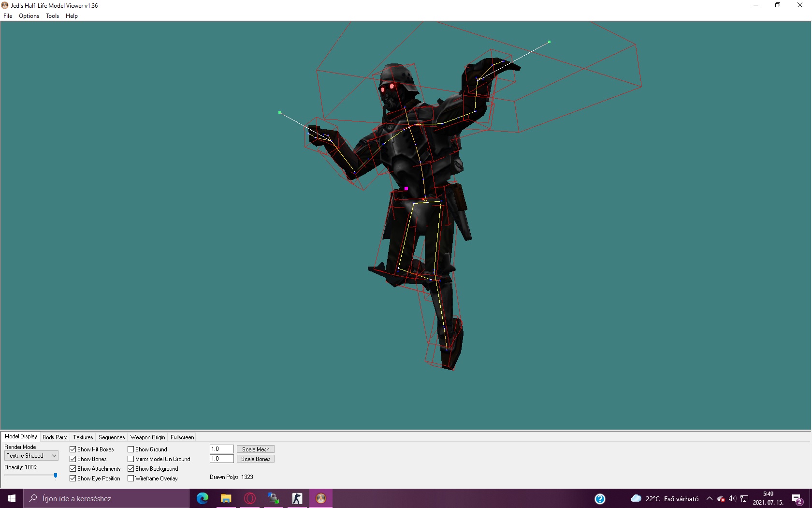812x508 pixels.
Task: Switch to the Fullscreen tab
Action: click(182, 437)
